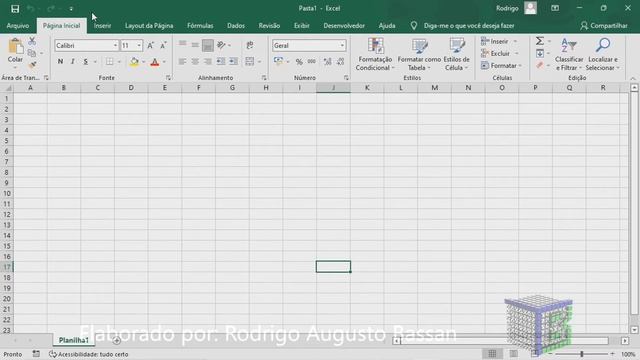Save the workbook with the floppy icon

[15, 9]
